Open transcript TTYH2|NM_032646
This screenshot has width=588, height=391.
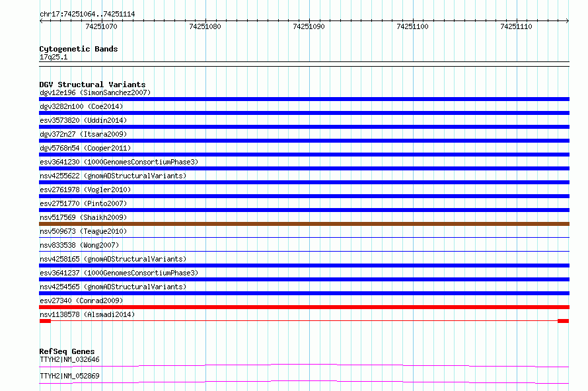click(69, 359)
